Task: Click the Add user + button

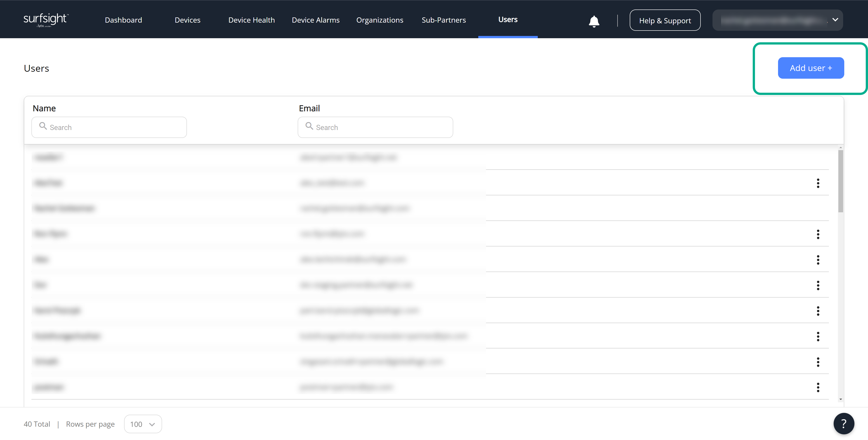Action: point(811,68)
